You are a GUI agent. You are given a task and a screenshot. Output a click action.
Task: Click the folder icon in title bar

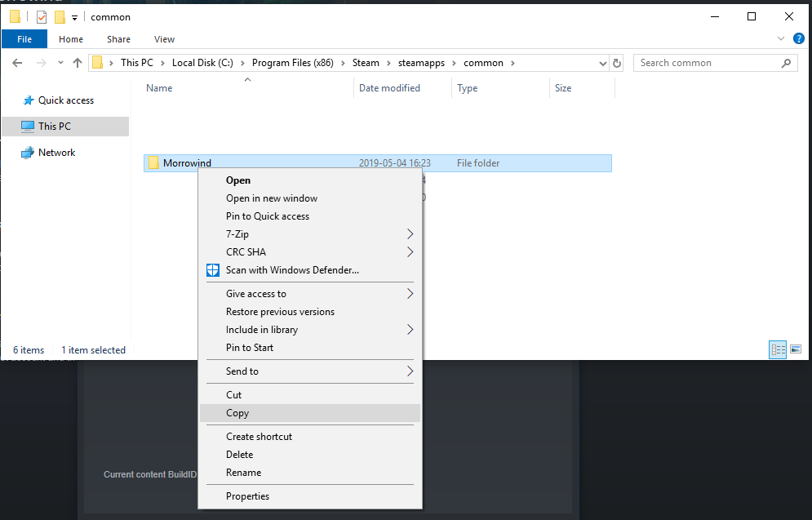(15, 17)
